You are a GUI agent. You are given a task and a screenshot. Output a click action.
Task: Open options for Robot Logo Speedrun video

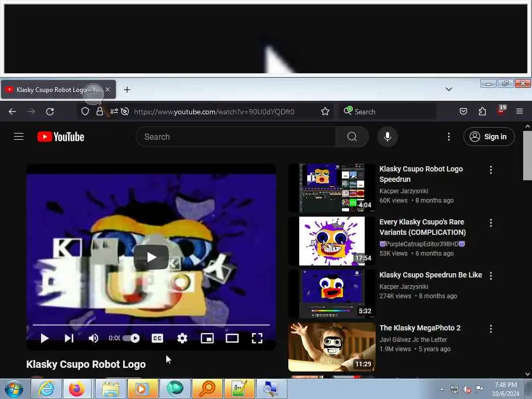(x=491, y=170)
